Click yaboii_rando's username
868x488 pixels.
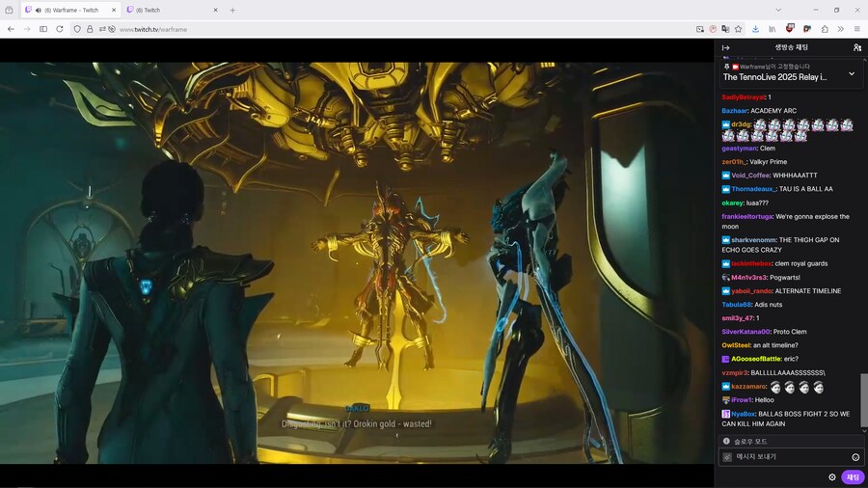pos(751,291)
